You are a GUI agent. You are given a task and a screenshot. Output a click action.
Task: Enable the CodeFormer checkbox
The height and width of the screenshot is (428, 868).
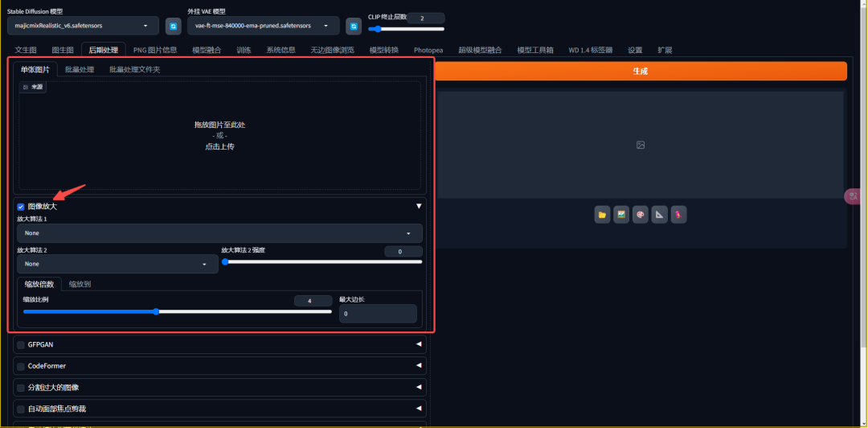click(x=21, y=367)
